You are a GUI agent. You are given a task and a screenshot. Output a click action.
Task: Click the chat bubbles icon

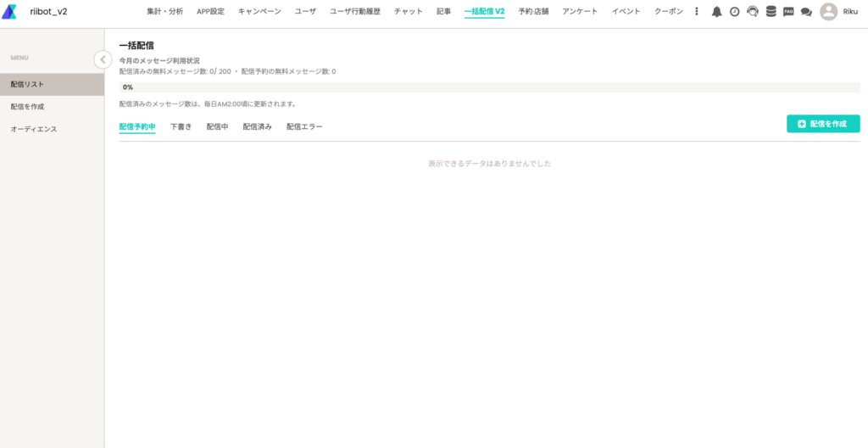tap(806, 12)
